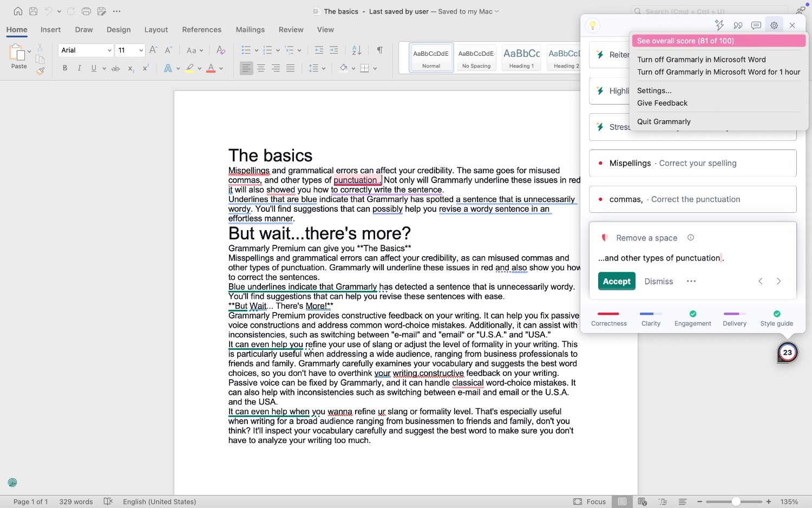Click the Grammarly quotation marks icon
This screenshot has width=812, height=508.
coord(737,25)
